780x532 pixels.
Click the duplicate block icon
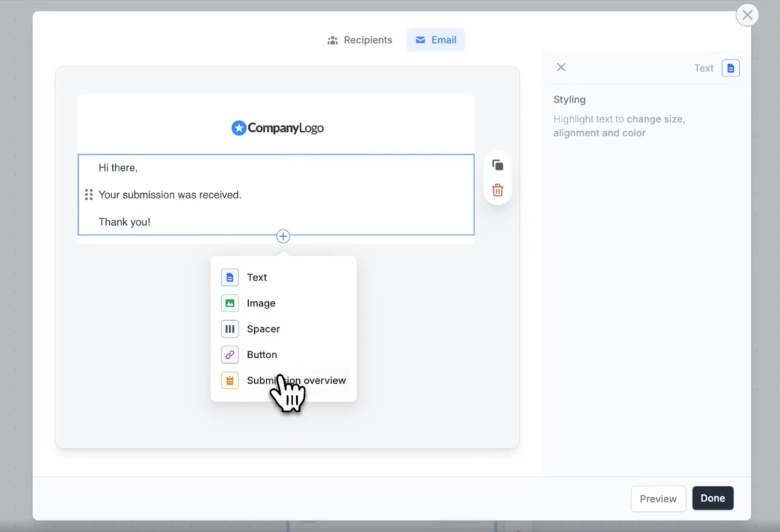point(498,165)
